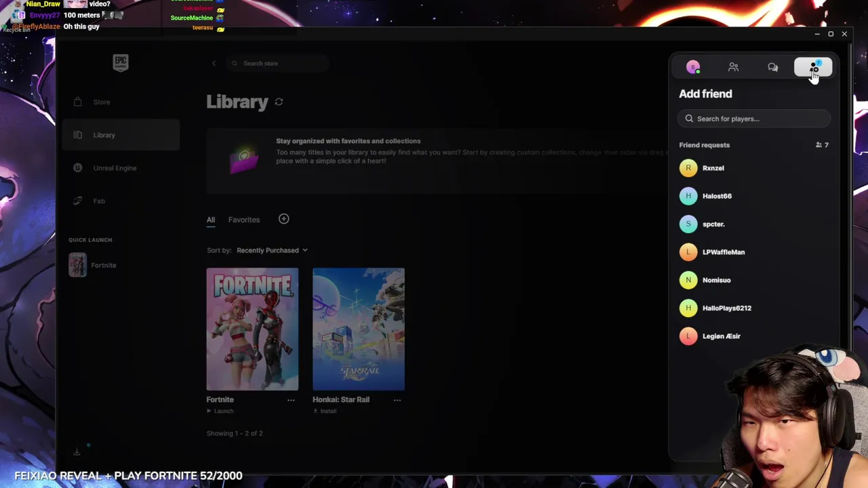Open friend request from LPWaffleMan
This screenshot has width=868, height=488.
pos(754,252)
